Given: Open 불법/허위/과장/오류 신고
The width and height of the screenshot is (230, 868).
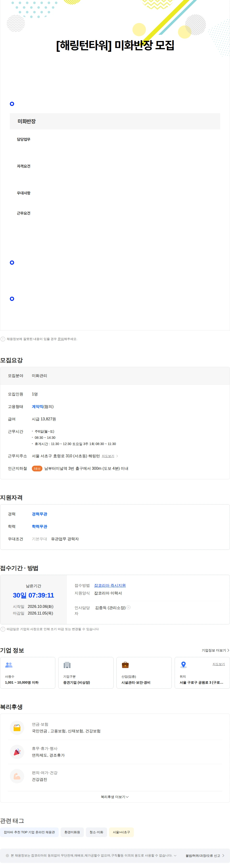Looking at the screenshot, I should [205, 856].
